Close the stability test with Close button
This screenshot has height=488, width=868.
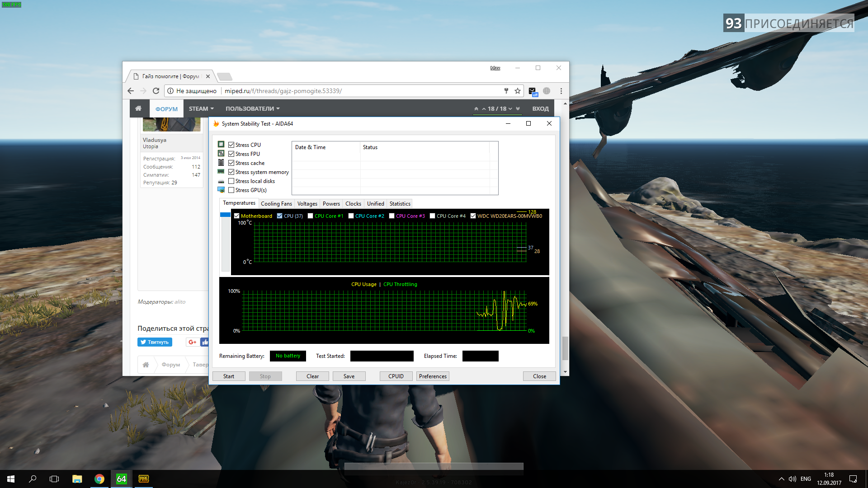[539, 376]
